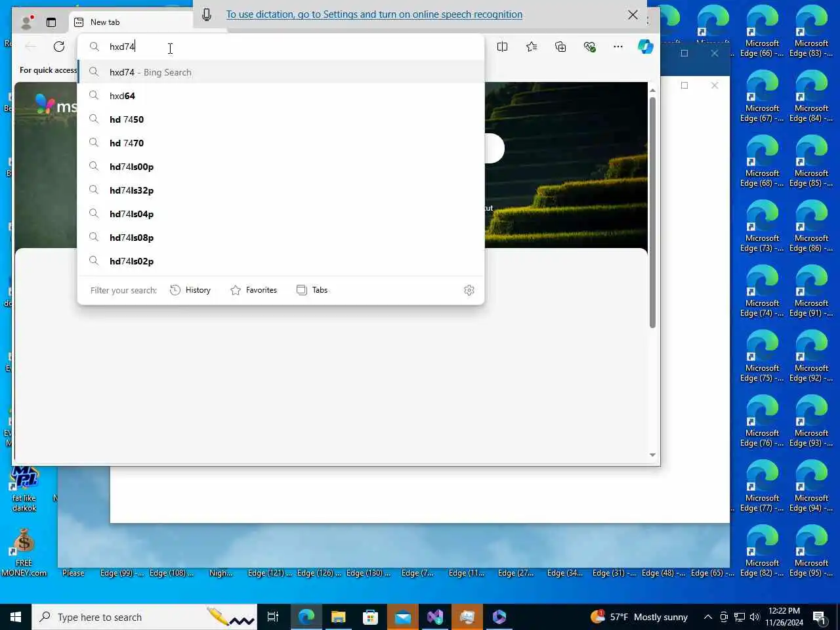The image size is (840, 630).
Task: Select the Microsoft Edge (93) desktop shortcut
Action: pos(811,421)
